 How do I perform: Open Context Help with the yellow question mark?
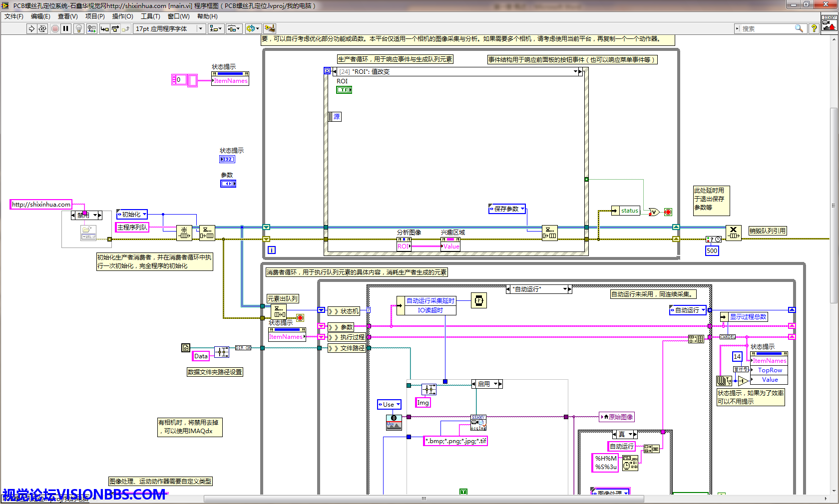pyautogui.click(x=814, y=28)
